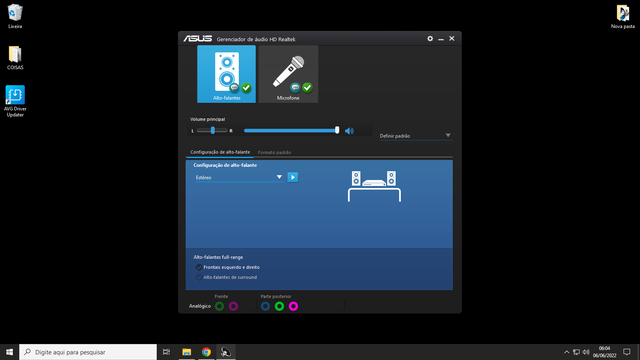This screenshot has height=360, width=640.
Task: Select the Nova pasta desktop folder
Action: click(623, 16)
